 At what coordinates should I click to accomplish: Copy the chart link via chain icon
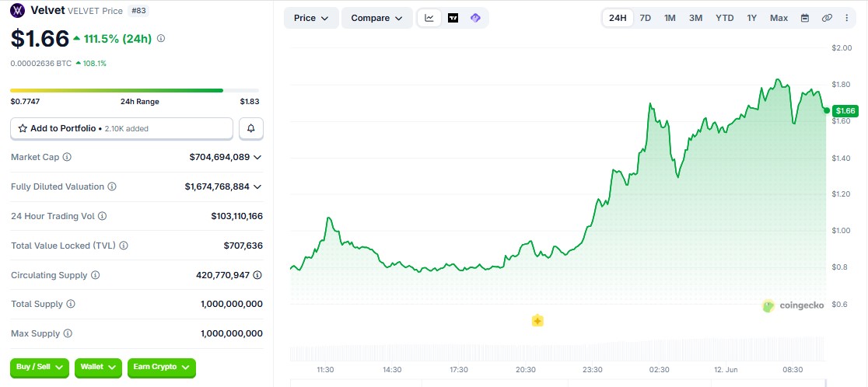827,18
